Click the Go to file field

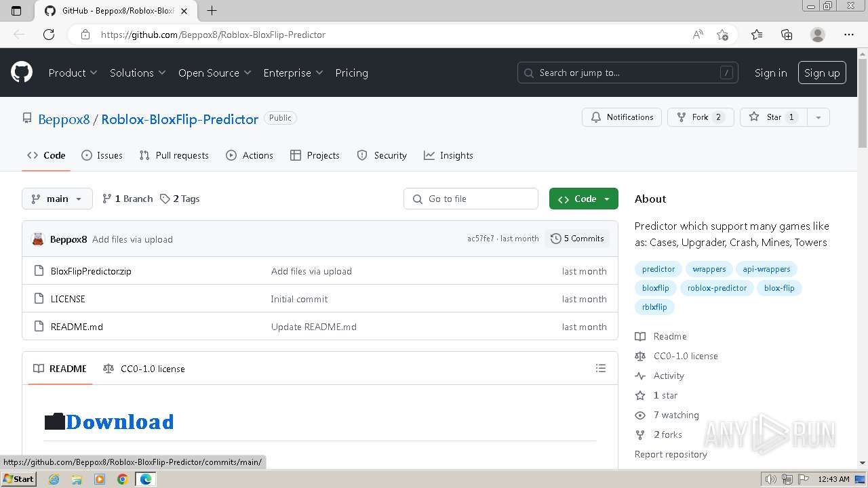[471, 199]
